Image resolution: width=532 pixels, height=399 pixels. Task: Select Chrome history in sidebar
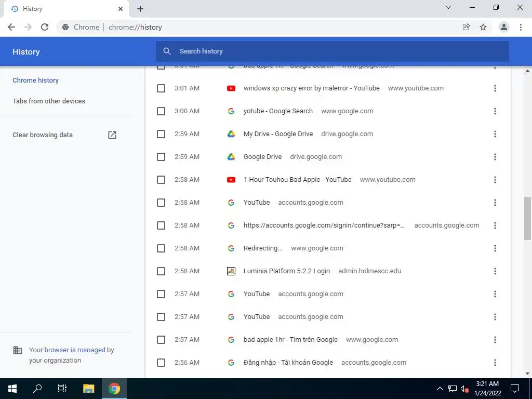(36, 81)
